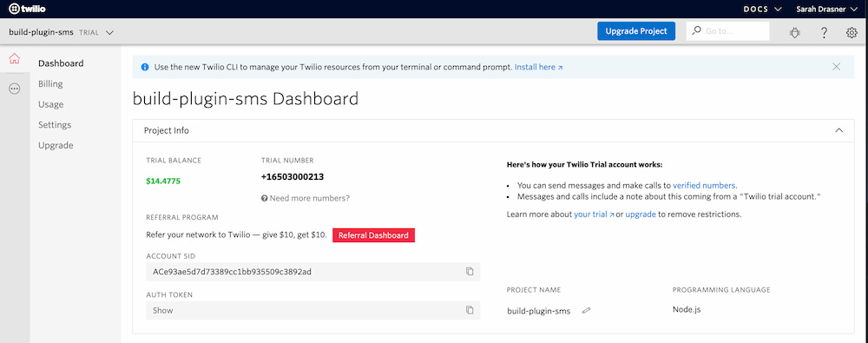The image size is (868, 343).
Task: Open the help question mark icon
Action: [x=824, y=33]
